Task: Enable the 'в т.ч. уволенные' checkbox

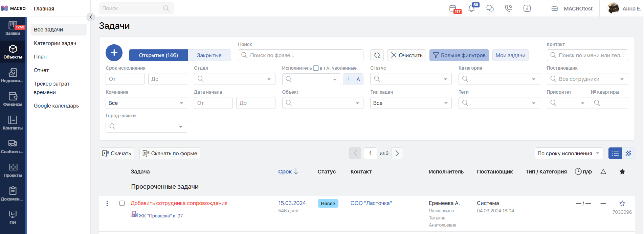Action: (x=316, y=68)
